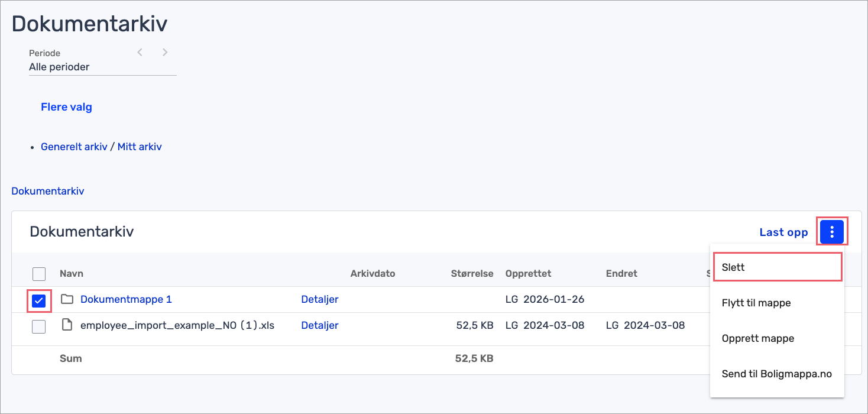Click the 52,5 KB size in the file row
This screenshot has width=868, height=414.
(474, 325)
